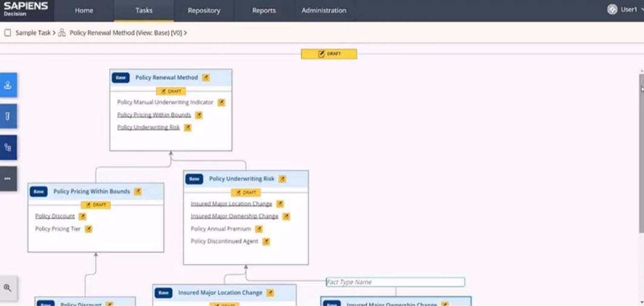Screen dimensions: 644x306
Task: Tick the checkbox before Sample Task
Action: pos(8,33)
